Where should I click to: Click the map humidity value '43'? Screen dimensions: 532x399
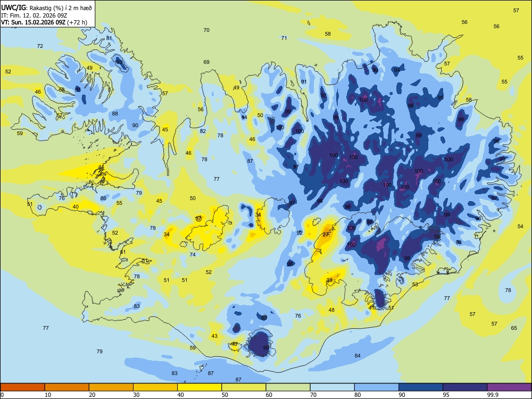click(214, 336)
